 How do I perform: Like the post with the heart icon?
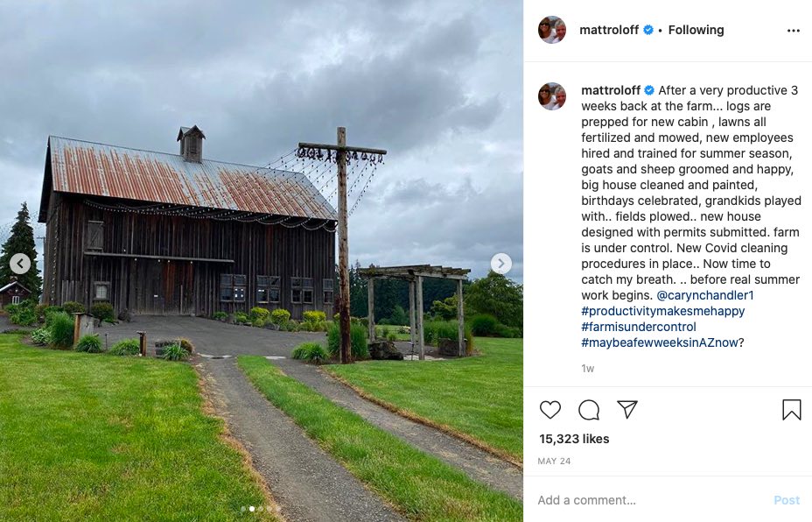pyautogui.click(x=550, y=410)
